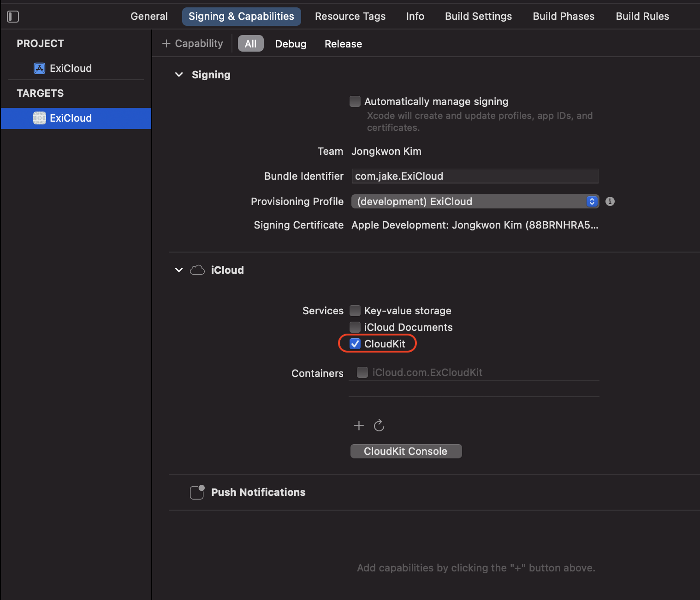Click the iCloud cloud icon
Viewport: 700px width, 600px height.
pyautogui.click(x=197, y=270)
